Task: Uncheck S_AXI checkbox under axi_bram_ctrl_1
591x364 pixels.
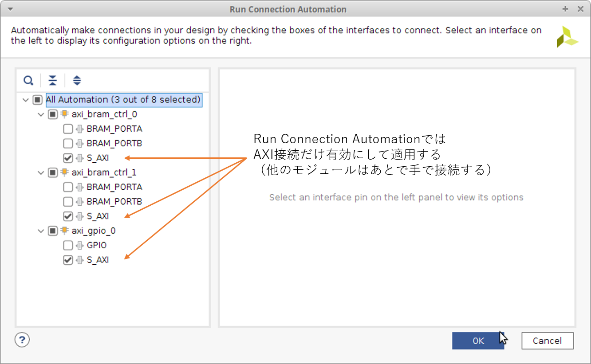Action: [68, 216]
